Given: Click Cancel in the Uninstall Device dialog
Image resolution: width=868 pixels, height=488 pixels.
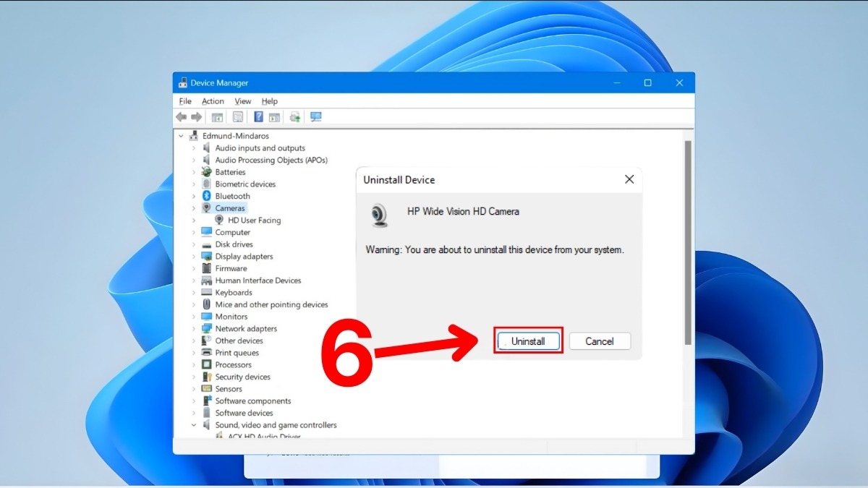Looking at the screenshot, I should pos(600,341).
